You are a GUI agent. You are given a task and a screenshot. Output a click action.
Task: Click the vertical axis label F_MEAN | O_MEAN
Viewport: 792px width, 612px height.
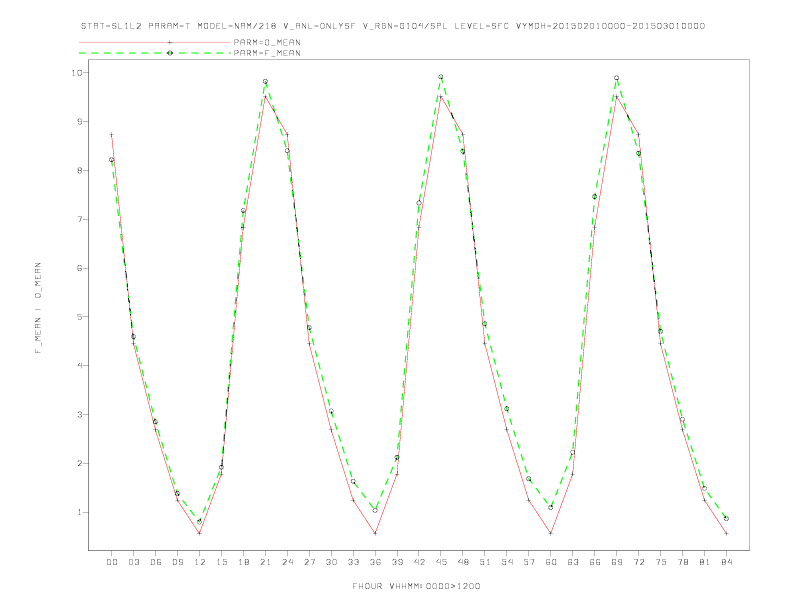click(38, 308)
